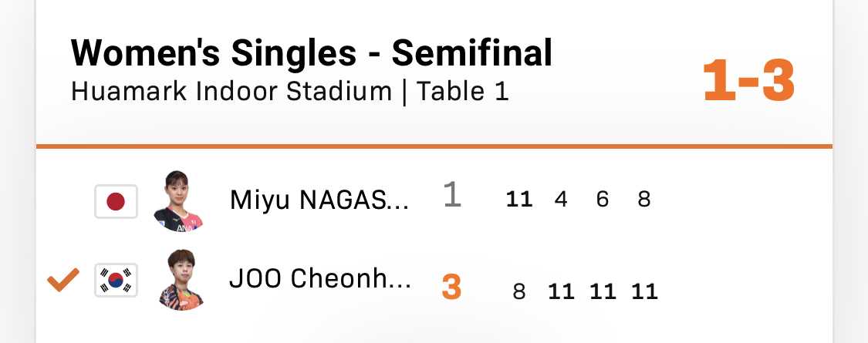This screenshot has width=868, height=343.
Task: Select Nagasaki's first game score of 11
Action: coord(518,200)
